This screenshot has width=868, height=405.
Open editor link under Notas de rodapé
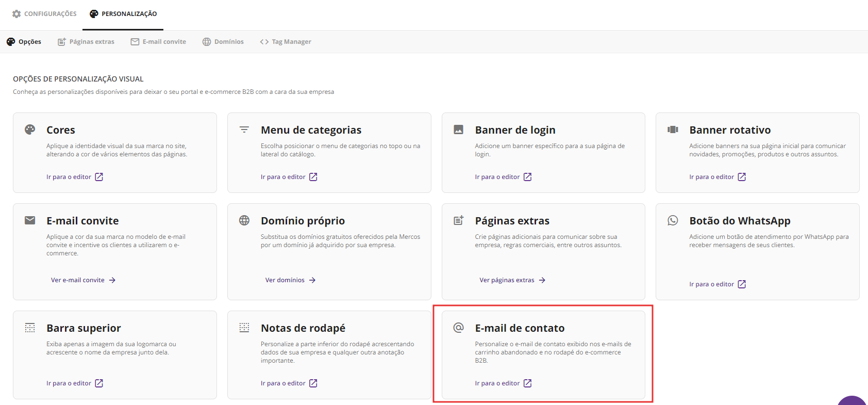point(289,383)
